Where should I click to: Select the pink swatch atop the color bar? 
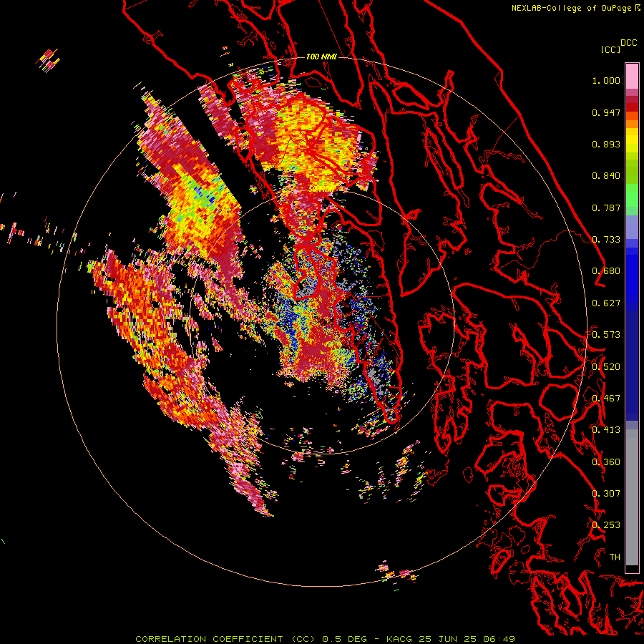(632, 76)
